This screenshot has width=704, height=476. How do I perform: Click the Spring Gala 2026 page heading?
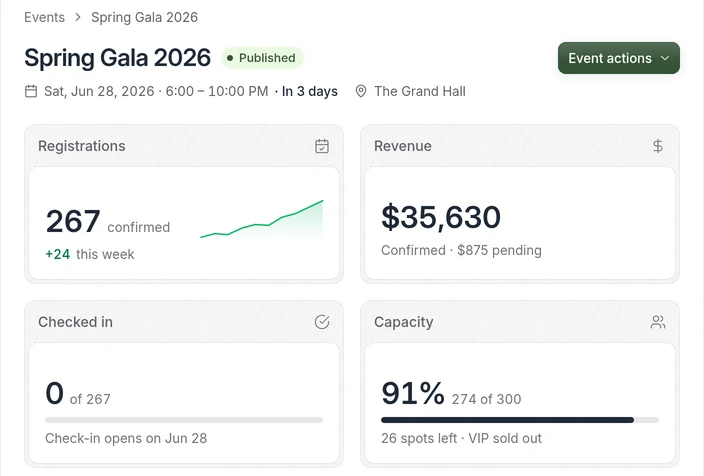[118, 57]
